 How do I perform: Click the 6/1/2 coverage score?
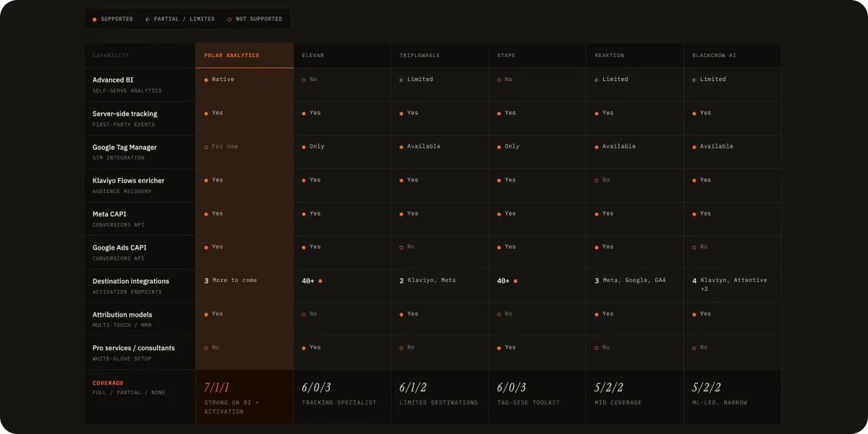(x=412, y=387)
